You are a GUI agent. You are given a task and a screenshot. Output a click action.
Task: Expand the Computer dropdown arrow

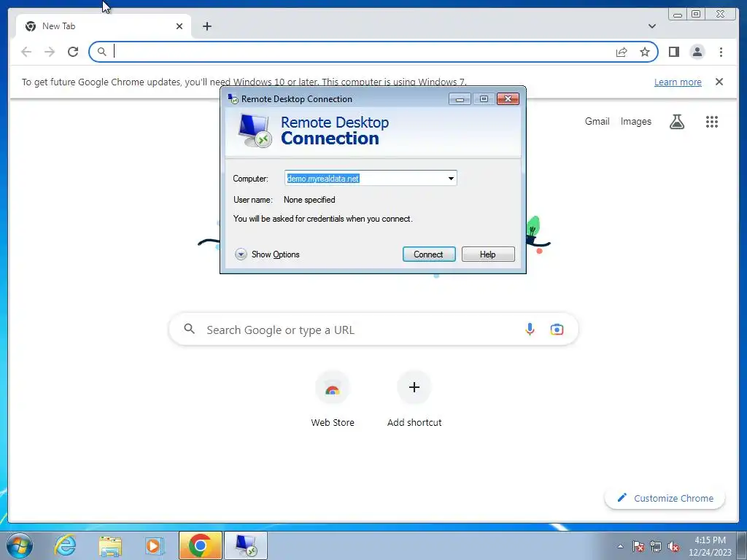(451, 179)
